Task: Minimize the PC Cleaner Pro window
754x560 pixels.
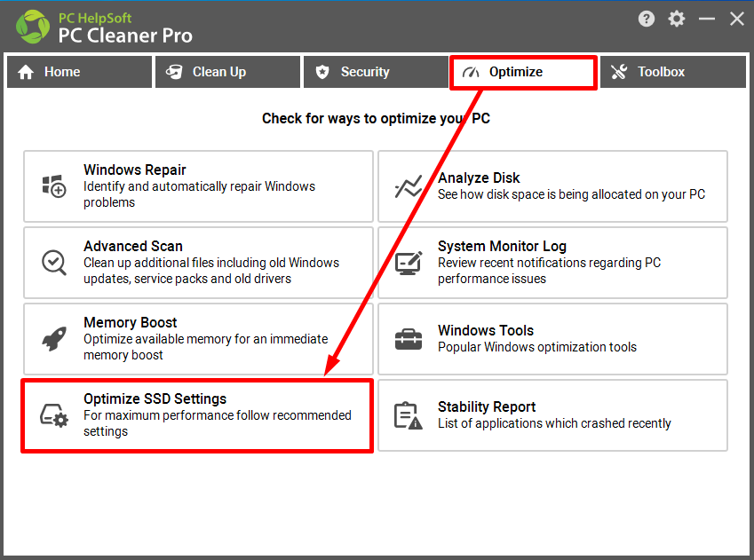Action: [706, 19]
